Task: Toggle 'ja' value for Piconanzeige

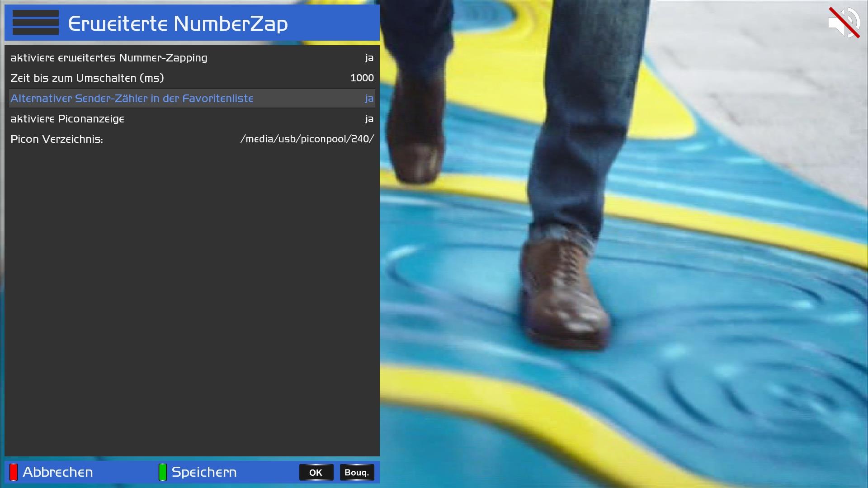Action: (x=369, y=119)
